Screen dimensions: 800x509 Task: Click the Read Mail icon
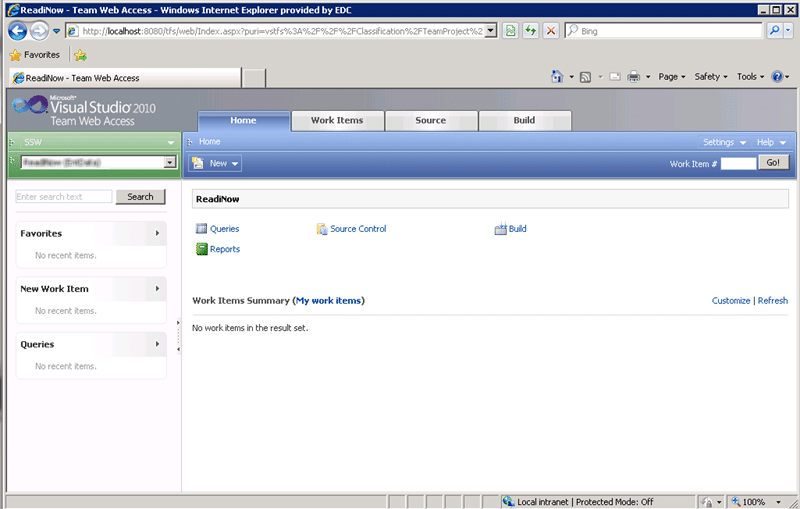[x=615, y=77]
